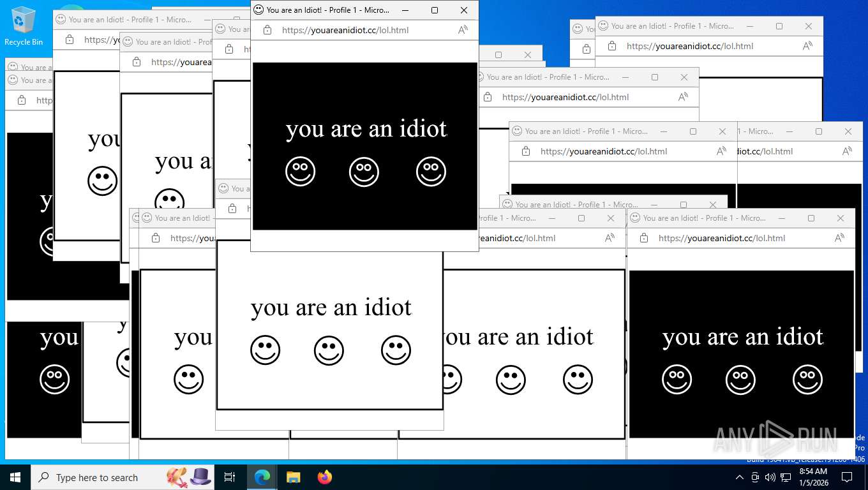The image size is (868, 490).
Task: Open the Meet Now tray icon
Action: coord(755,477)
